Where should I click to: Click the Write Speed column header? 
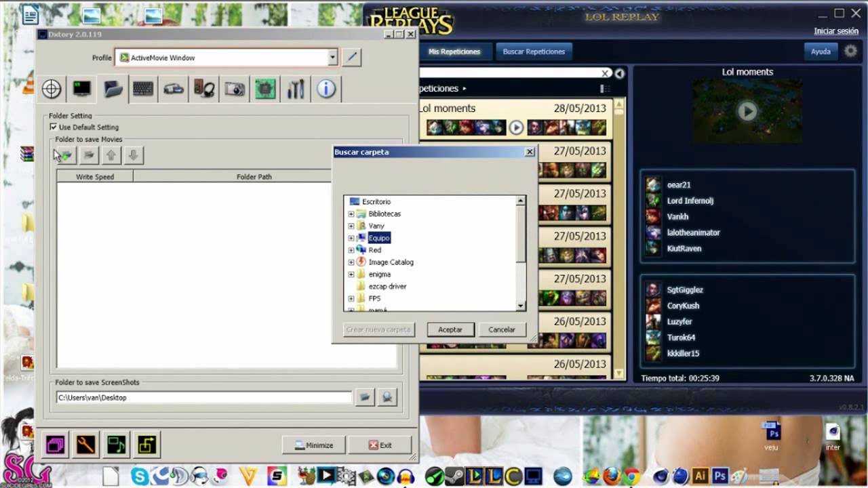95,176
